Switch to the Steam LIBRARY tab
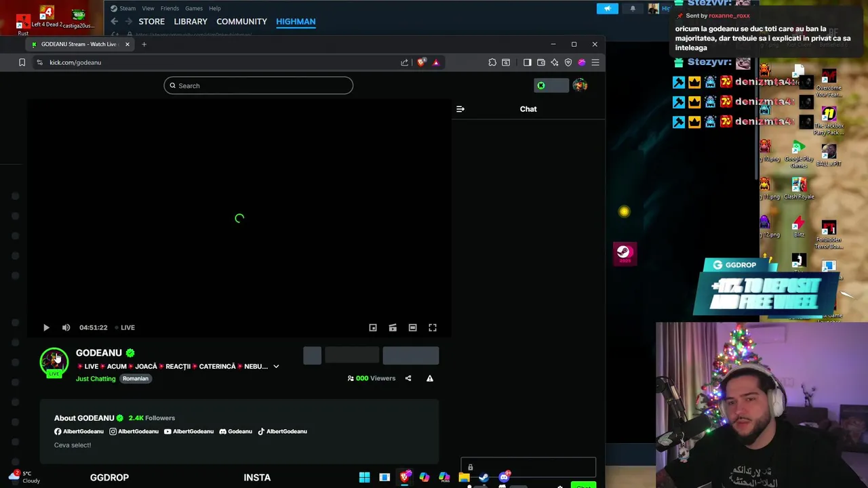The height and width of the screenshot is (488, 868). pyautogui.click(x=191, y=22)
